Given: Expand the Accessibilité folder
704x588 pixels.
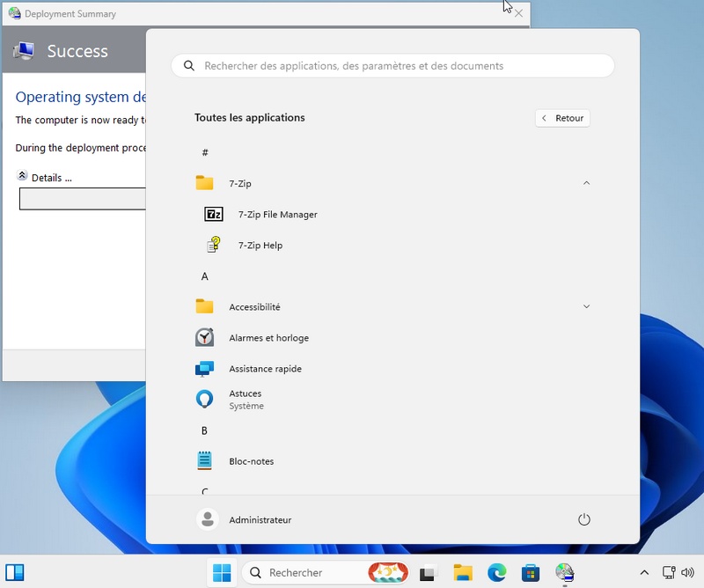Looking at the screenshot, I should point(586,306).
